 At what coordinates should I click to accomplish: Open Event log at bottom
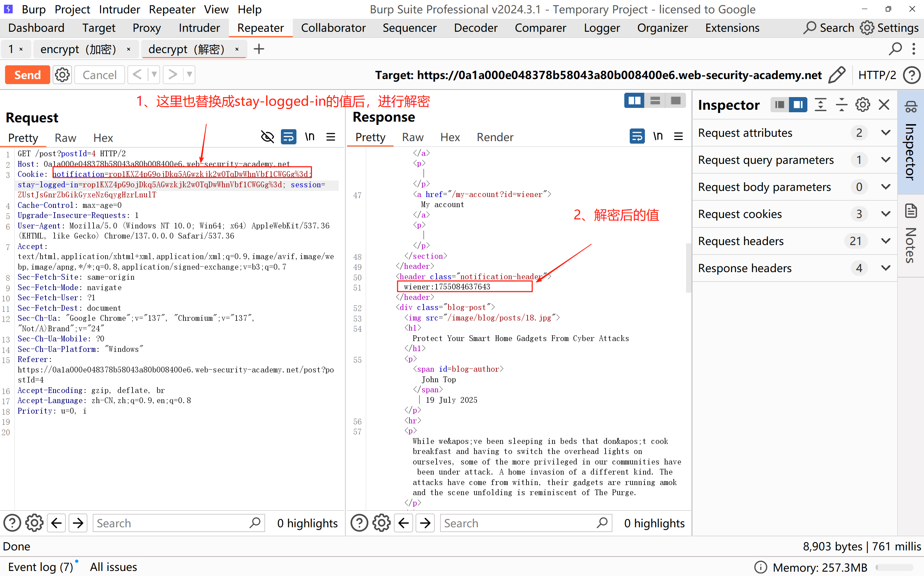40,567
